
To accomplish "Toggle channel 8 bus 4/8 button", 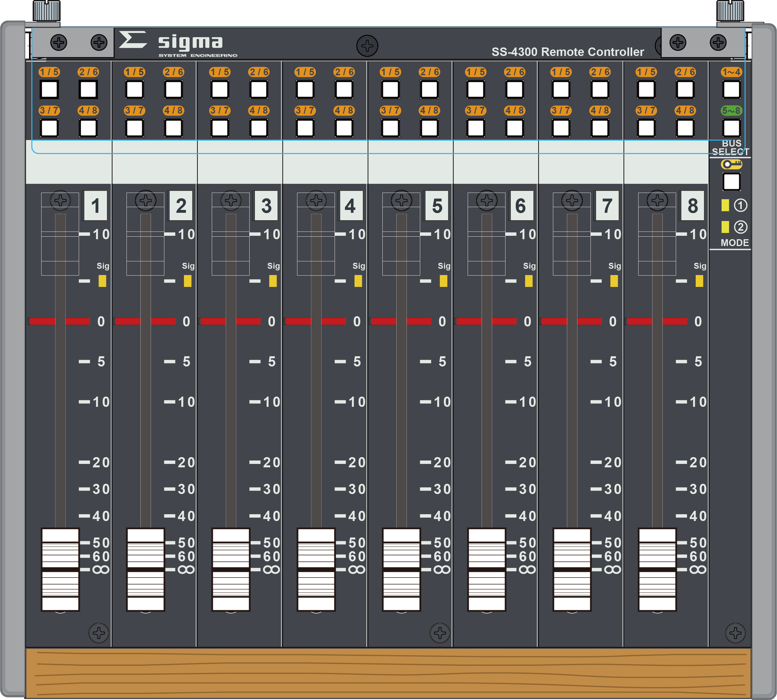I will (685, 128).
